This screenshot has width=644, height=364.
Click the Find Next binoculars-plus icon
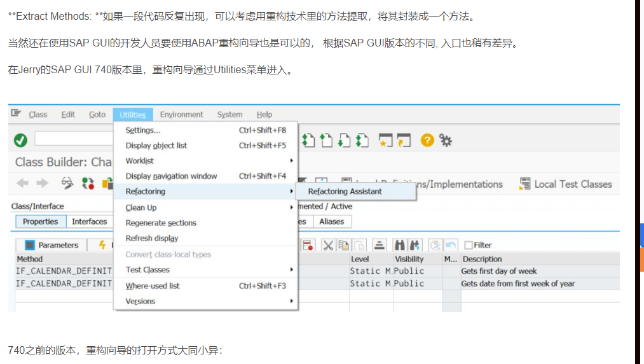[x=415, y=245]
